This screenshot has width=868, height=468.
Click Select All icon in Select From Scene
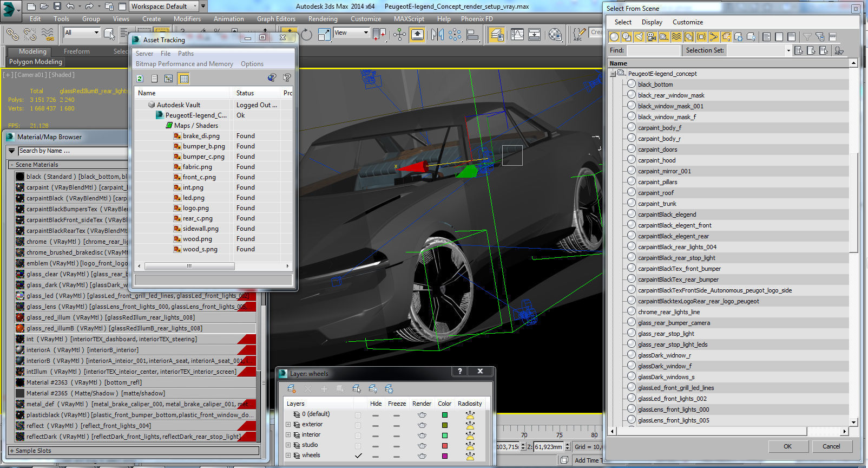(766, 37)
